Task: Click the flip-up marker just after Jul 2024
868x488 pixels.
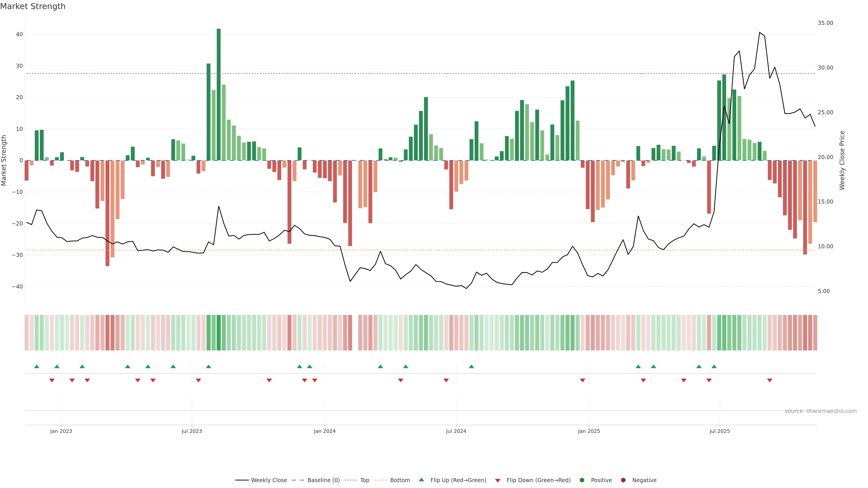Action: pos(471,366)
